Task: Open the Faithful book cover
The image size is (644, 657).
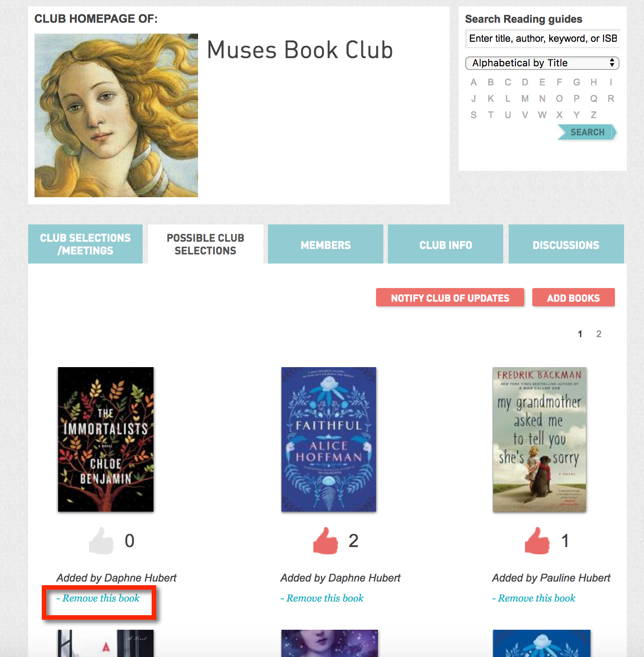Action: click(329, 439)
